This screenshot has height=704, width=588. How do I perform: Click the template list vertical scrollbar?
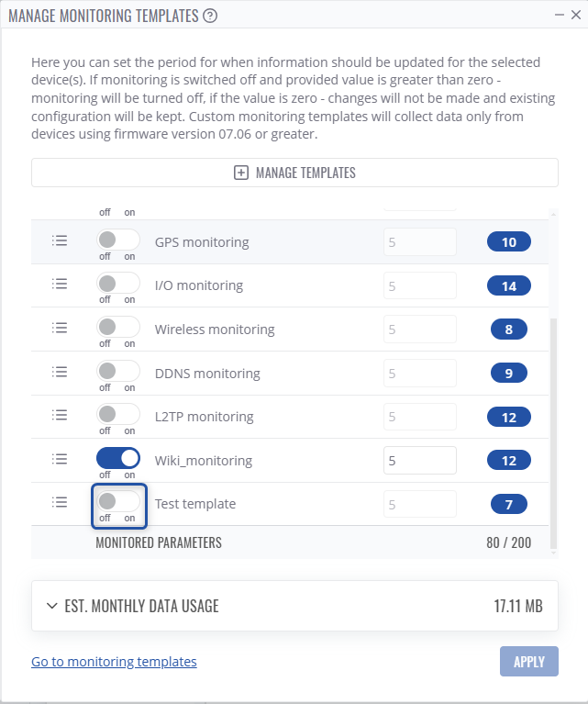point(552,431)
